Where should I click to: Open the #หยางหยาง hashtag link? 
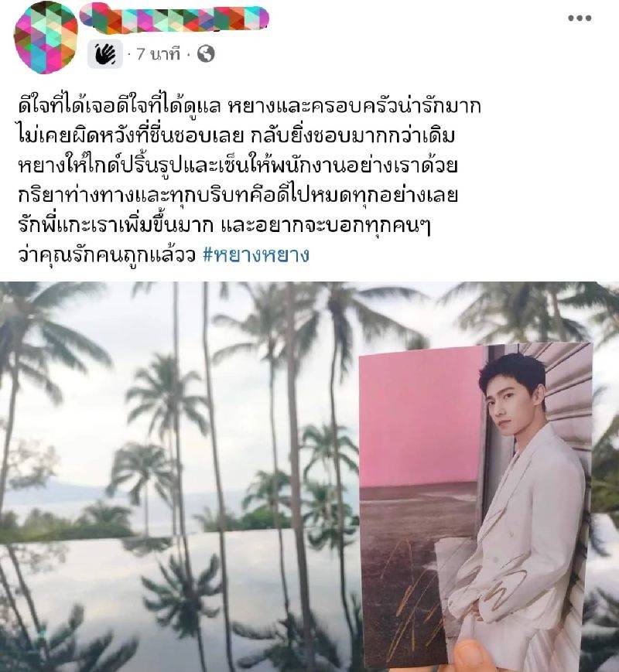point(255,255)
